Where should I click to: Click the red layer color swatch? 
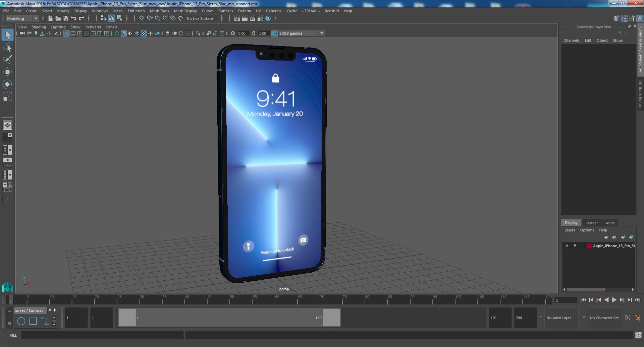point(589,246)
